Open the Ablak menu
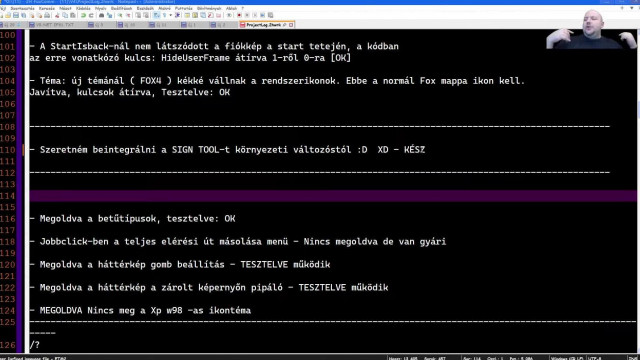Viewport: 640px width, 360px height. pyautogui.click(x=232, y=8)
